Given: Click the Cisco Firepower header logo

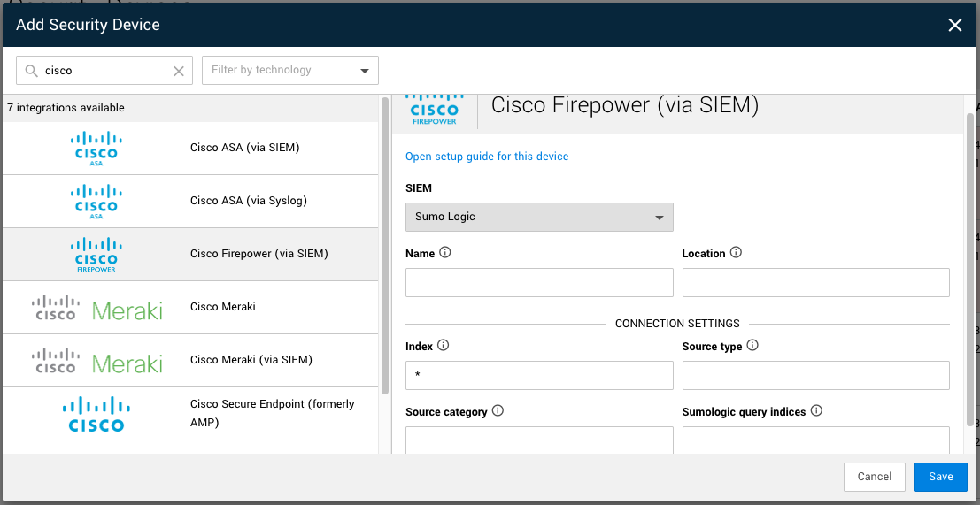Looking at the screenshot, I should [435, 110].
